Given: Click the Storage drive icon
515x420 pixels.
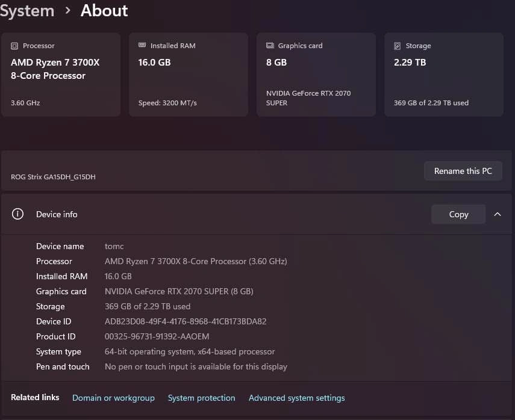Looking at the screenshot, I should 397,46.
